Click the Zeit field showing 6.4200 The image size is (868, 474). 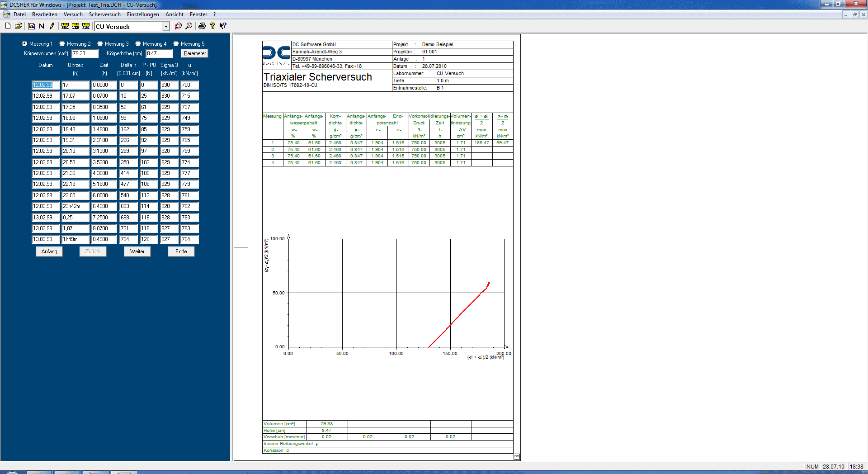tap(104, 206)
